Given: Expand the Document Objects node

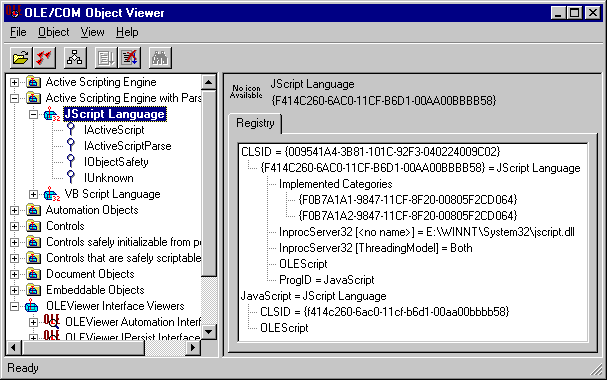Looking at the screenshot, I should [x=14, y=274].
